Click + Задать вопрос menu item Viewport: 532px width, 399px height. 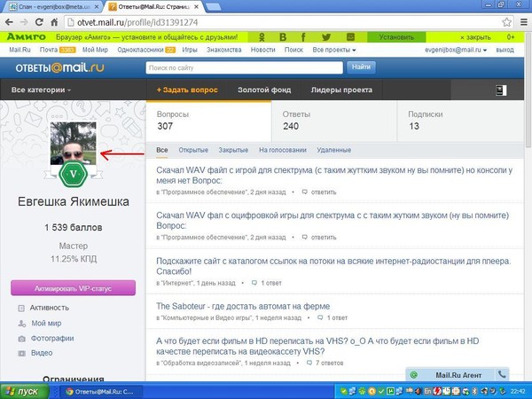(187, 90)
